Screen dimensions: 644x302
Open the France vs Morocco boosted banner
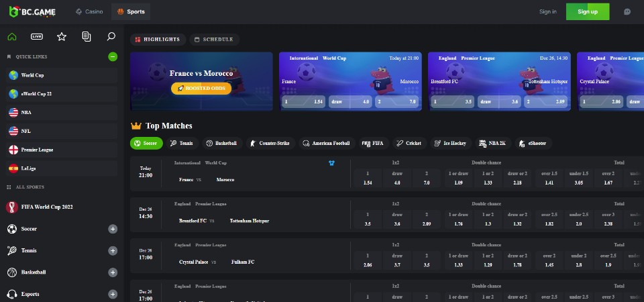(x=201, y=81)
